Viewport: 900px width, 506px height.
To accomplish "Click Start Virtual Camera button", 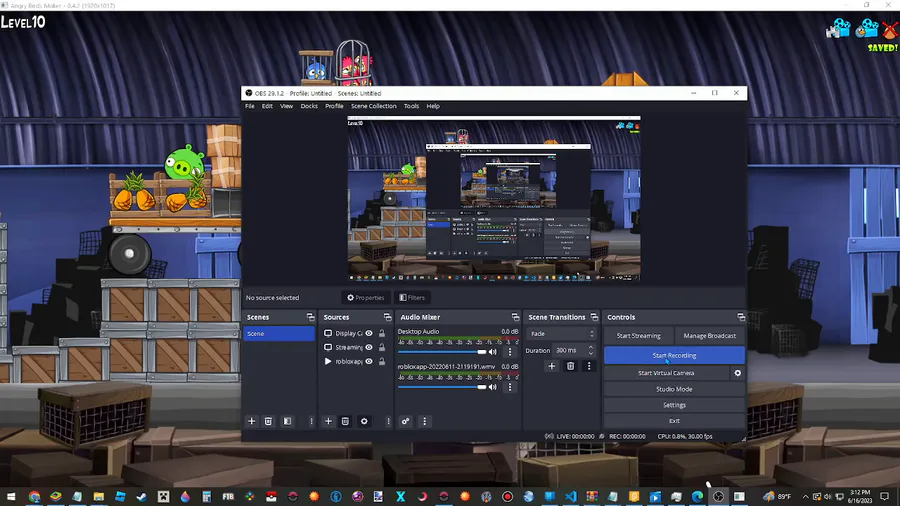I will (x=666, y=373).
